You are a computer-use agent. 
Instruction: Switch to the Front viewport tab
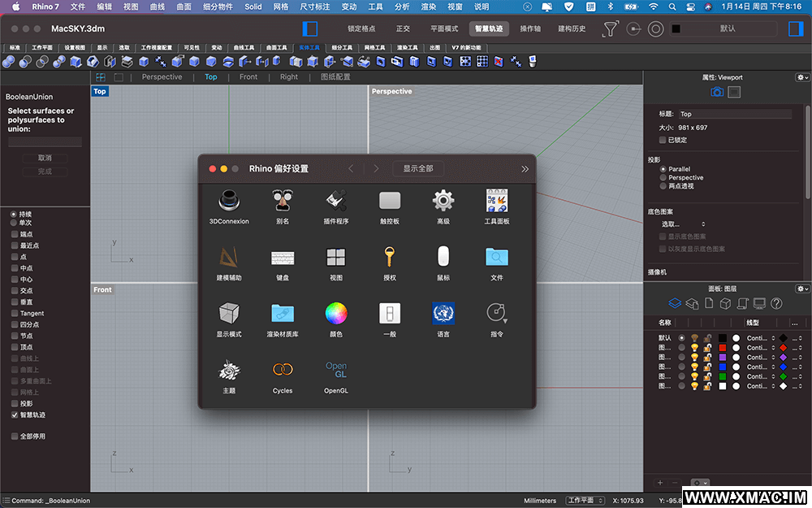[248, 77]
